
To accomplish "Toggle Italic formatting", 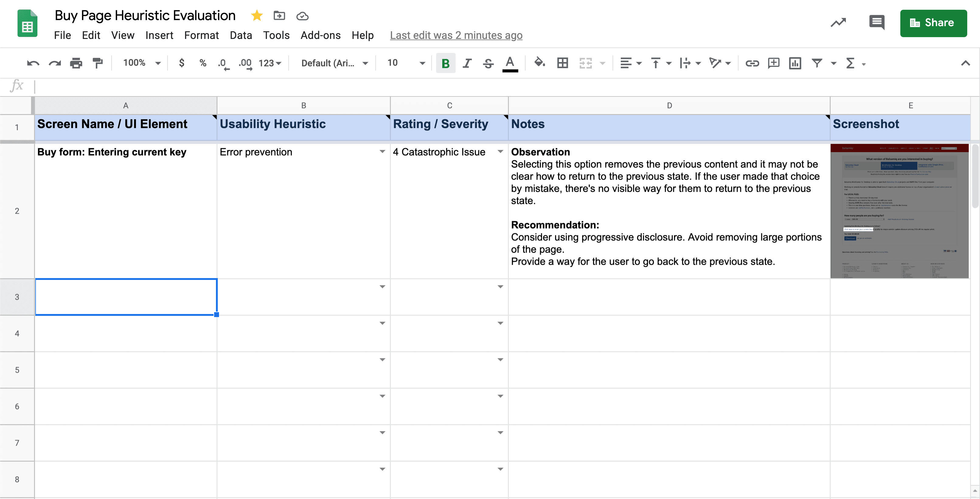I will tap(467, 63).
